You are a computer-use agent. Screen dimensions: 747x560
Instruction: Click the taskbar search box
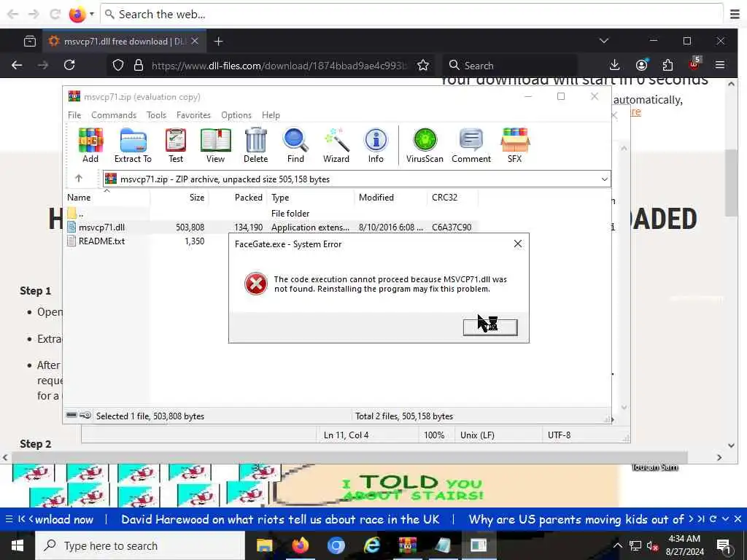(140, 545)
